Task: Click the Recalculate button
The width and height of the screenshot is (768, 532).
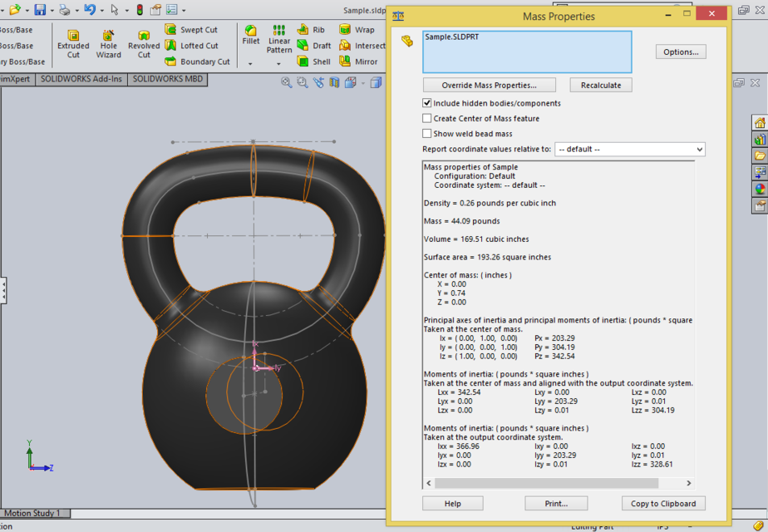Action: click(x=600, y=84)
